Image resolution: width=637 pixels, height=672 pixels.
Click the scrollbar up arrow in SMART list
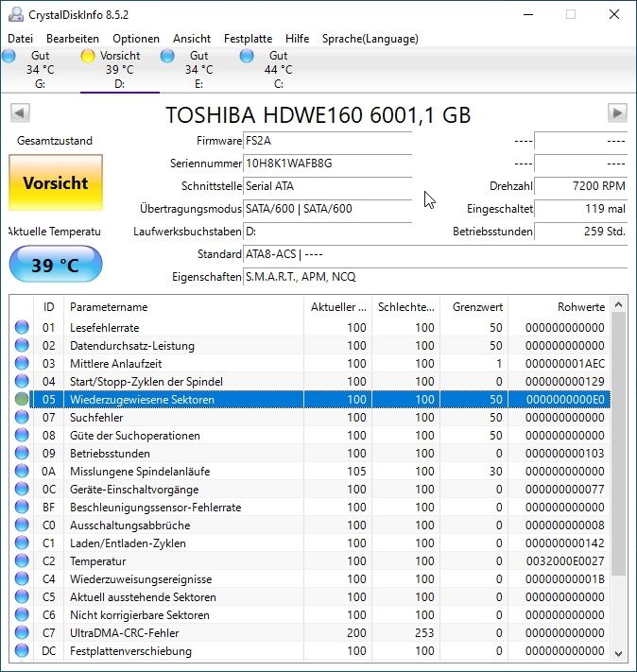(x=618, y=304)
